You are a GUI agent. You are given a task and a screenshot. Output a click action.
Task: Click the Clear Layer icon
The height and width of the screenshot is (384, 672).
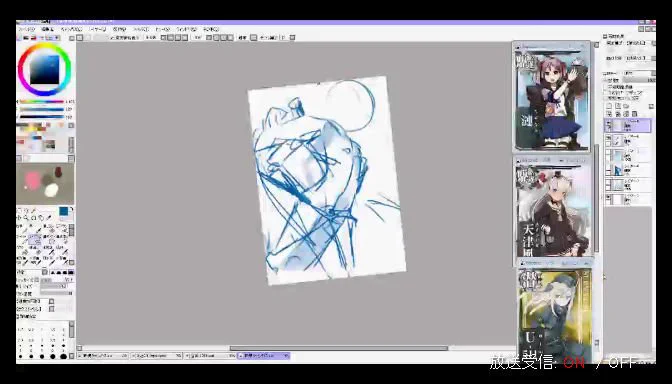(626, 114)
